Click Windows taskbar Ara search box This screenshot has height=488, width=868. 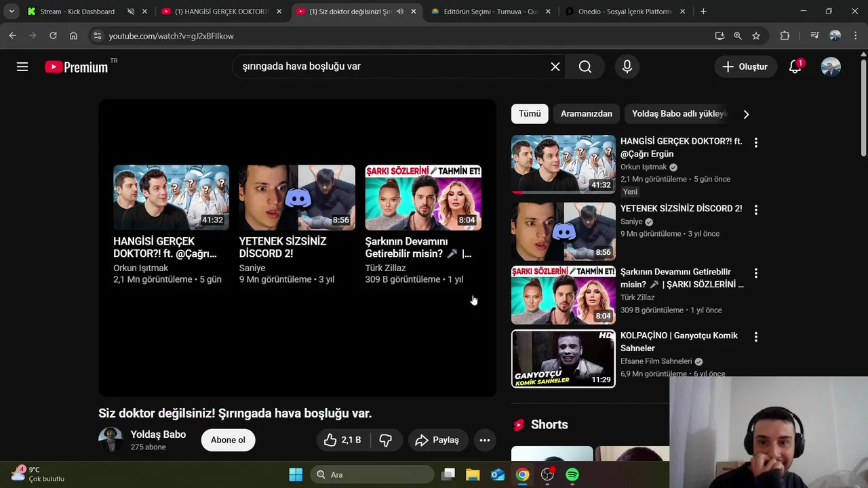(372, 474)
